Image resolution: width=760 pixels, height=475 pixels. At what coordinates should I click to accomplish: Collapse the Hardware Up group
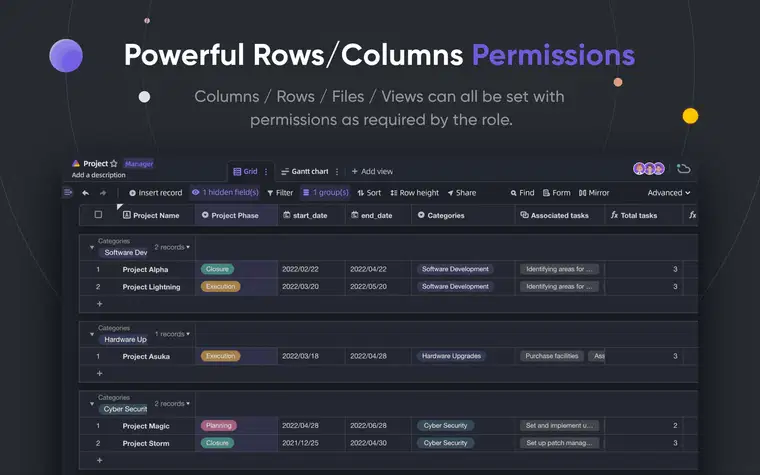point(92,334)
